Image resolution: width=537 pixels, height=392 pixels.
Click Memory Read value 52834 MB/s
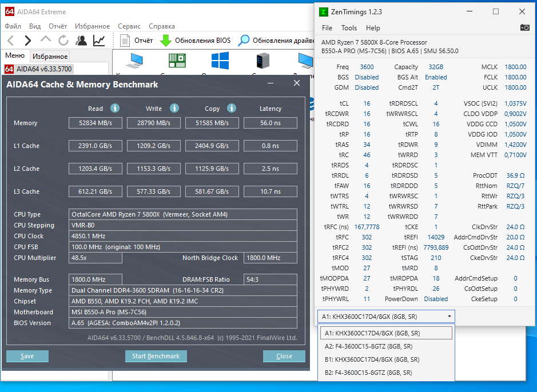(x=96, y=123)
